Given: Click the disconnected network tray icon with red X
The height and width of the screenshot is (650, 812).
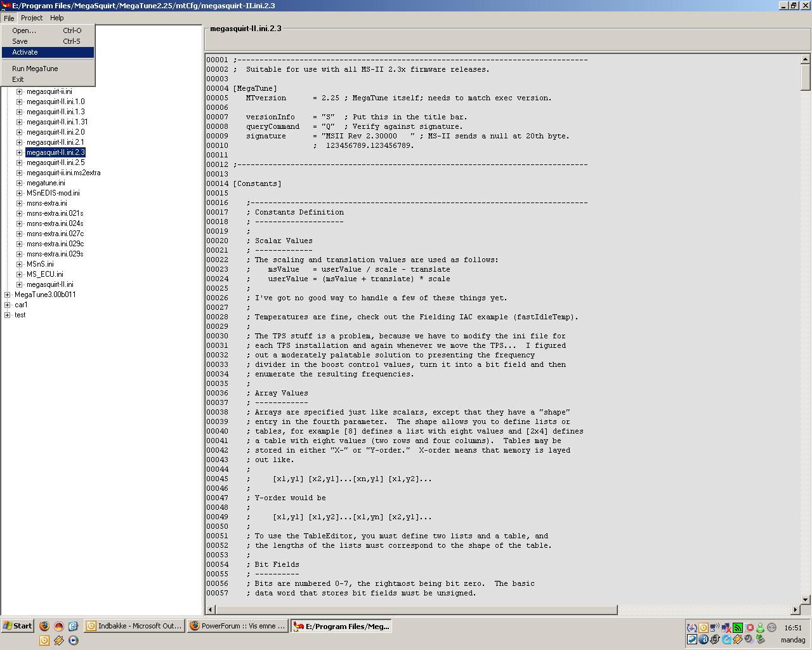Looking at the screenshot, I should (727, 628).
